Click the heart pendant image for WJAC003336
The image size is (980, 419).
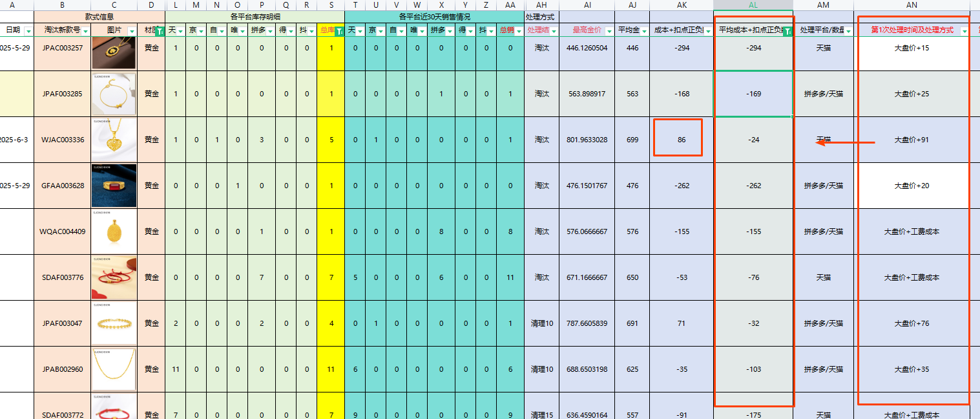(x=114, y=140)
